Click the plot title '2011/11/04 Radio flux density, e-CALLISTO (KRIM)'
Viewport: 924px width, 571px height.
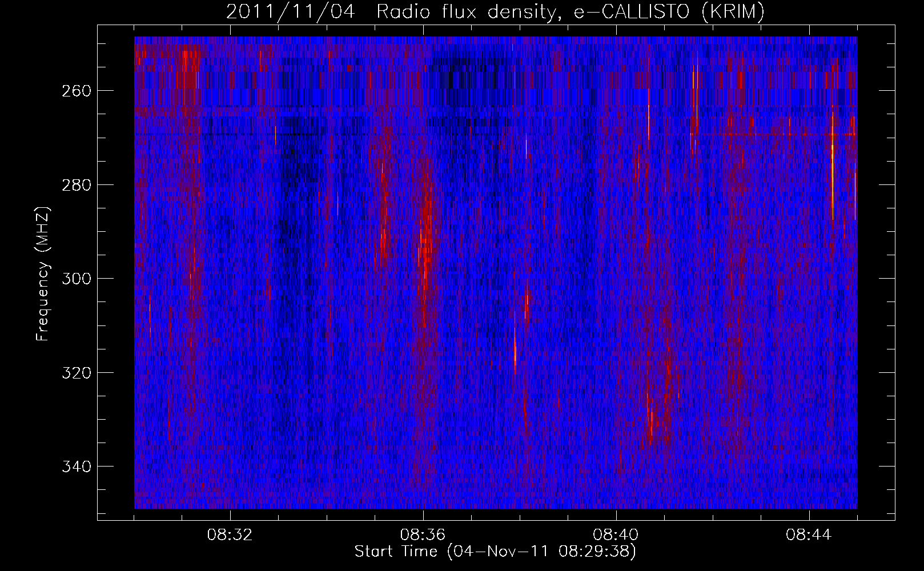click(495, 12)
